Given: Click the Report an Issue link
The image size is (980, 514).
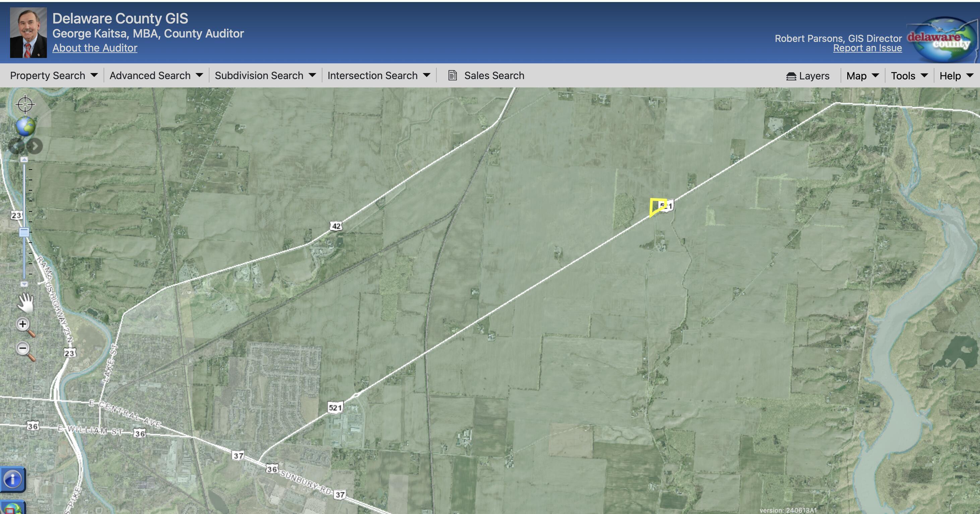Looking at the screenshot, I should 867,48.
